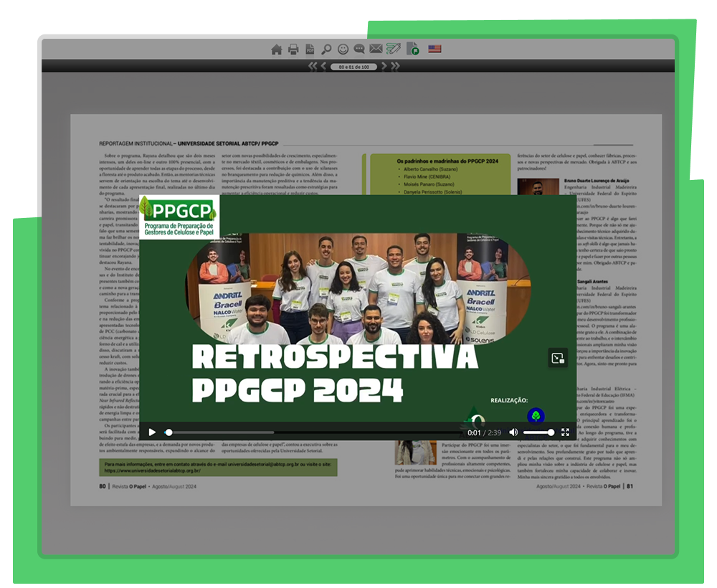Seek along the video progress bar

313,432
